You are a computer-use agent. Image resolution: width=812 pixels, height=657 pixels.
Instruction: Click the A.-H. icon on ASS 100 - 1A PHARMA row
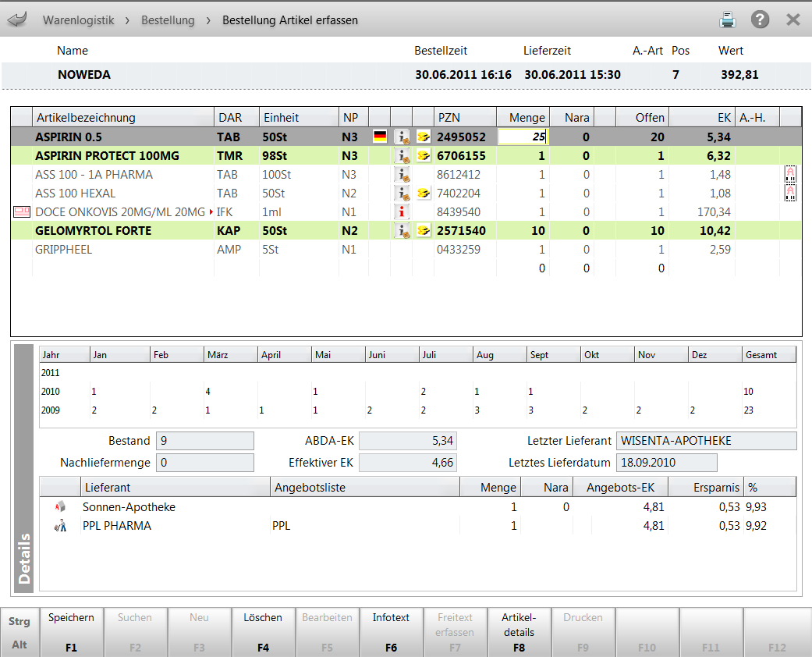click(x=790, y=175)
